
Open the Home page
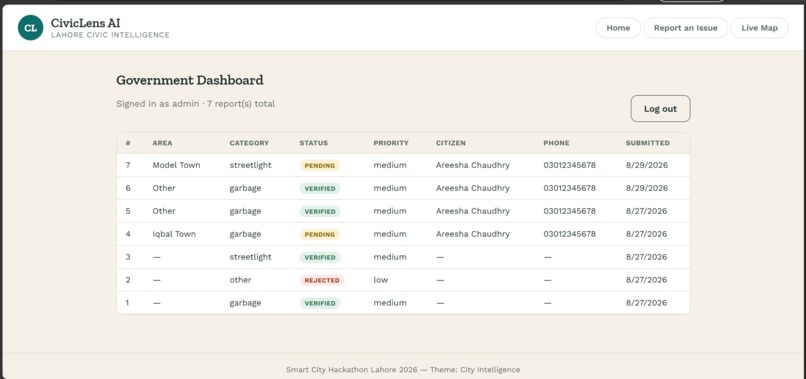(618, 28)
